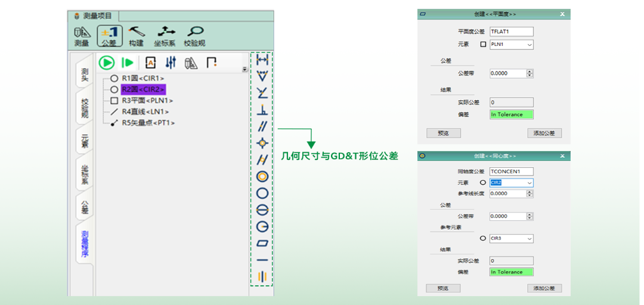The width and height of the screenshot is (644, 305).
Task: Click 预览 in the concentricity dialog
Action: [443, 288]
